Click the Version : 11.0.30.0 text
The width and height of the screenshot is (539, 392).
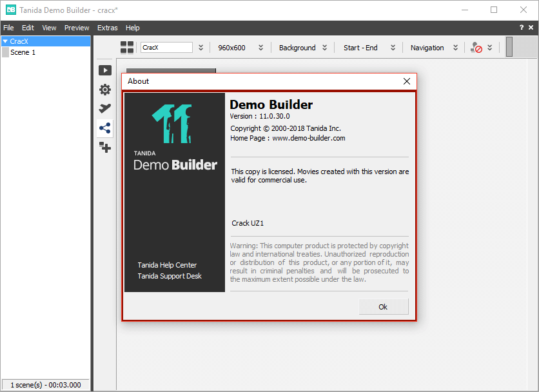260,116
